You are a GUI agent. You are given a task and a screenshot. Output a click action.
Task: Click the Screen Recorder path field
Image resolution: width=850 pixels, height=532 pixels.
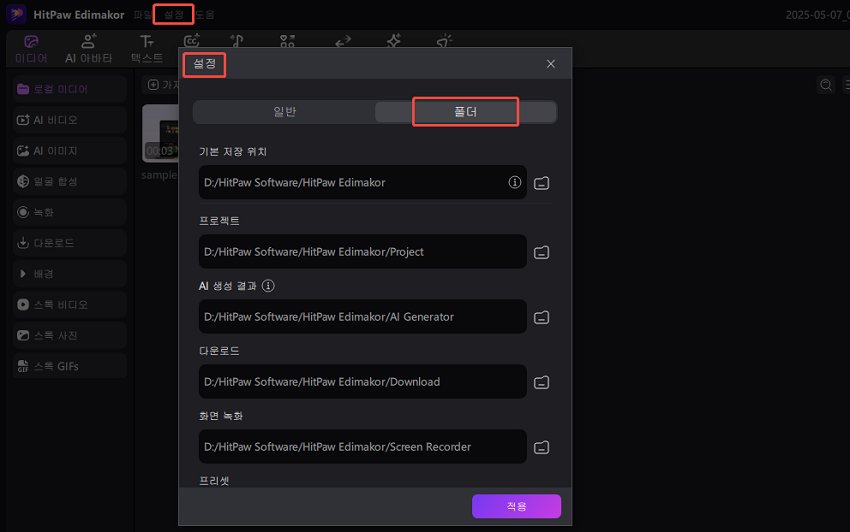362,447
